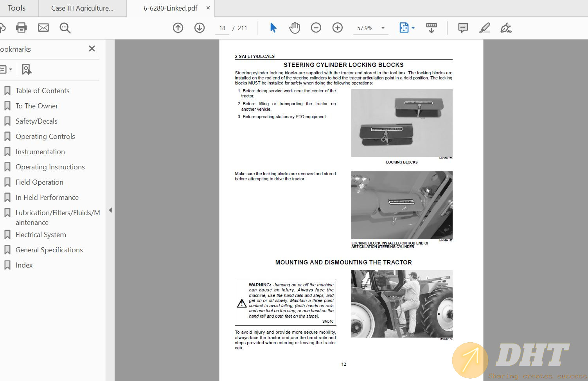Click the print icon in the toolbar
The width and height of the screenshot is (588, 381).
(22, 28)
